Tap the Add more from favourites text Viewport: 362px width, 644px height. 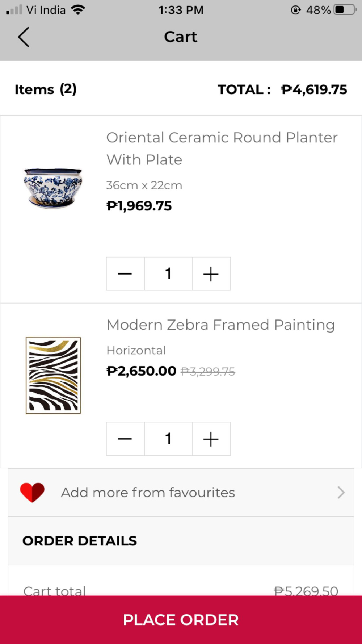tap(148, 493)
